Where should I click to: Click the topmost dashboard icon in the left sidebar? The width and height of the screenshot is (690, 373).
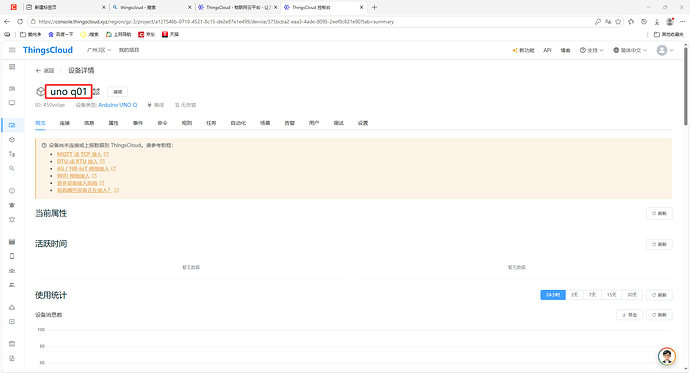[12, 67]
